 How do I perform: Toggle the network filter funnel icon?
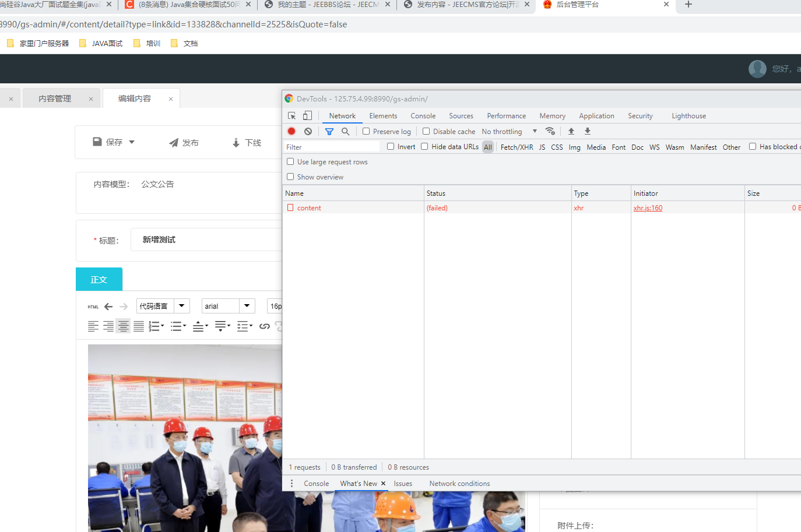(x=329, y=131)
